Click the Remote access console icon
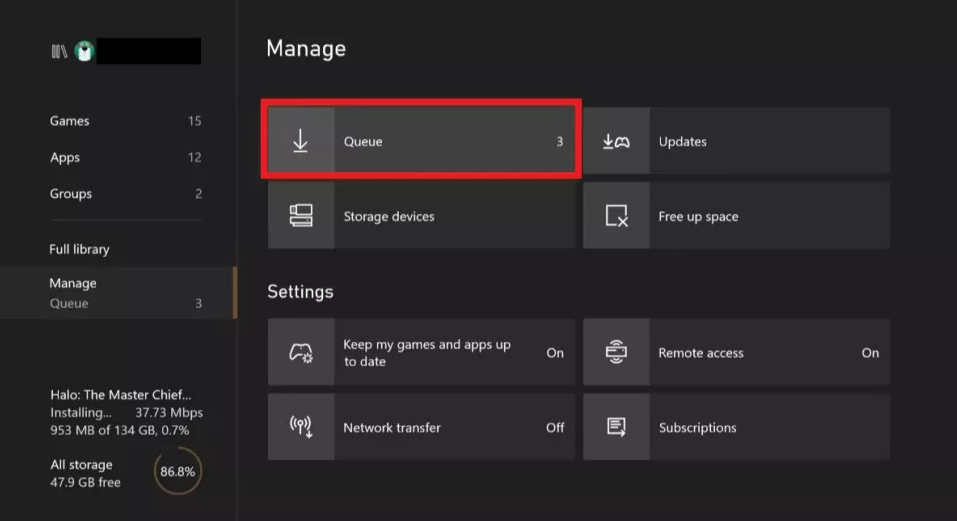Viewport: 957px width, 521px height. click(616, 352)
